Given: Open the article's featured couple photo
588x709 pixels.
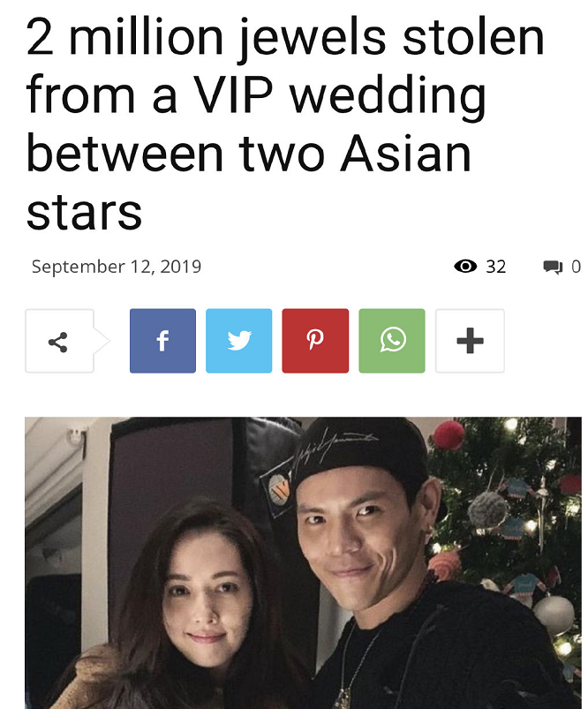Looking at the screenshot, I should (x=303, y=562).
